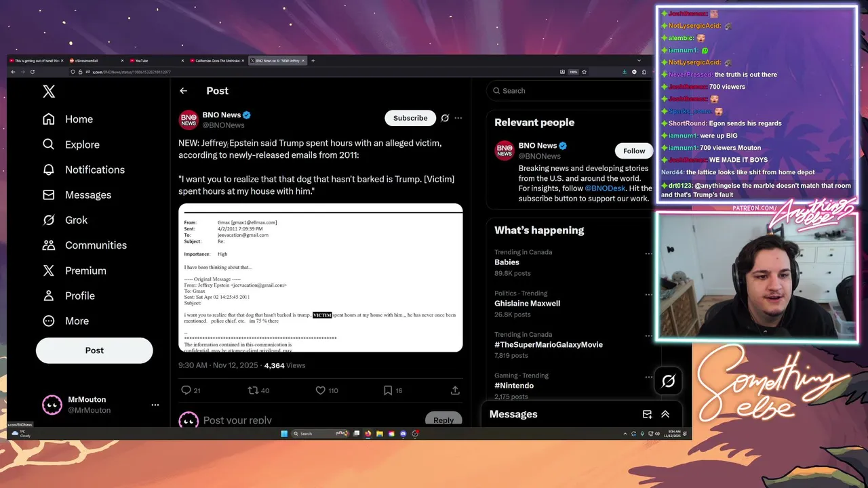Image resolution: width=868 pixels, height=488 pixels.
Task: Click the Grok icon next to Subscribe
Action: pyautogui.click(x=445, y=118)
